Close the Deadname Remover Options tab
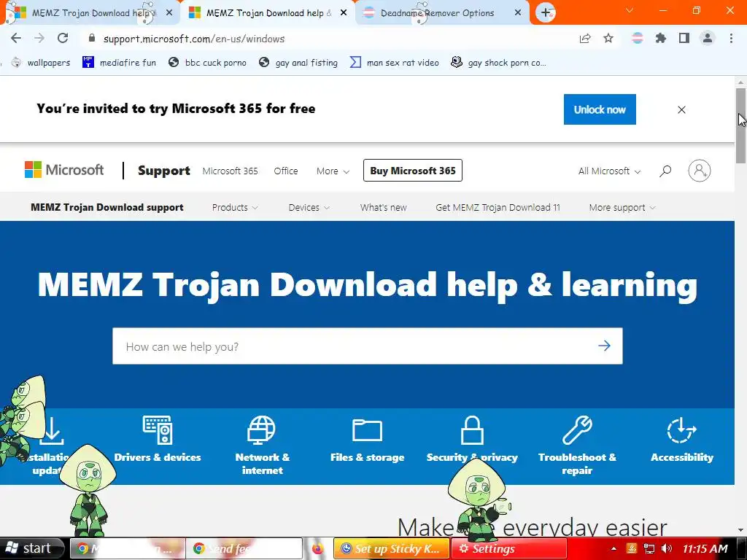Viewport: 747px width, 560px height. click(518, 13)
